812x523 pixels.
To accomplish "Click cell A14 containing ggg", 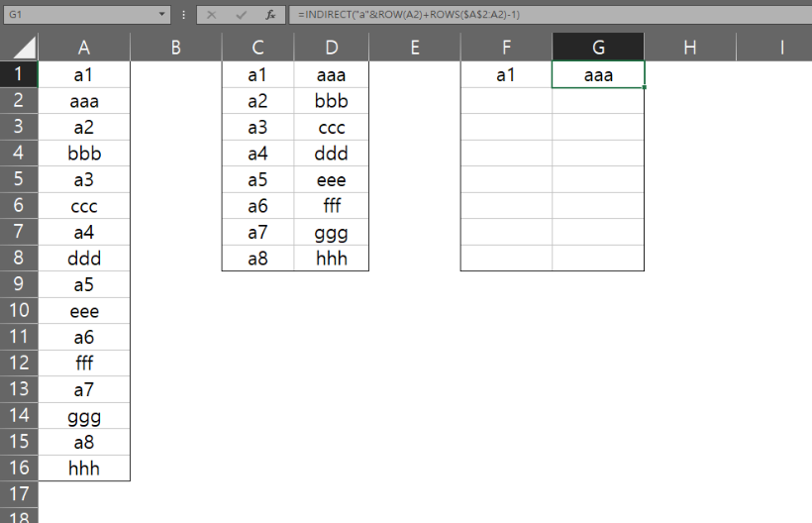I will pos(84,416).
